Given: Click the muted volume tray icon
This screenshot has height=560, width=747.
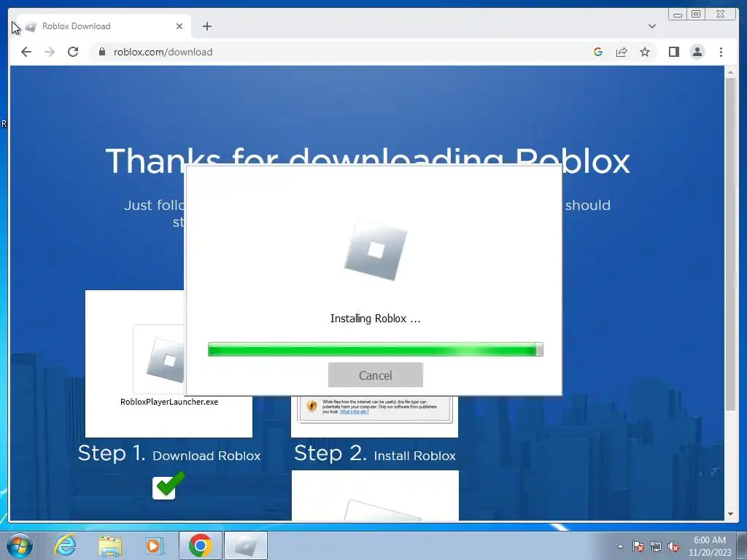Looking at the screenshot, I should [673, 546].
